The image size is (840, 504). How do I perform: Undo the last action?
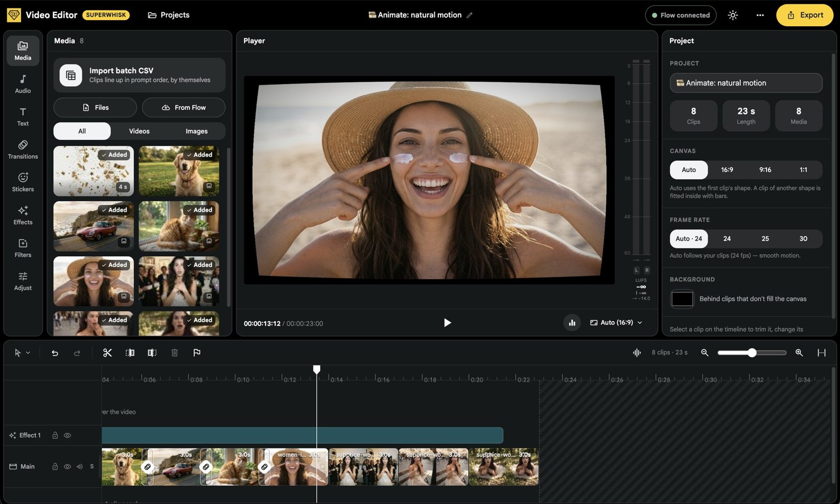[x=55, y=353]
